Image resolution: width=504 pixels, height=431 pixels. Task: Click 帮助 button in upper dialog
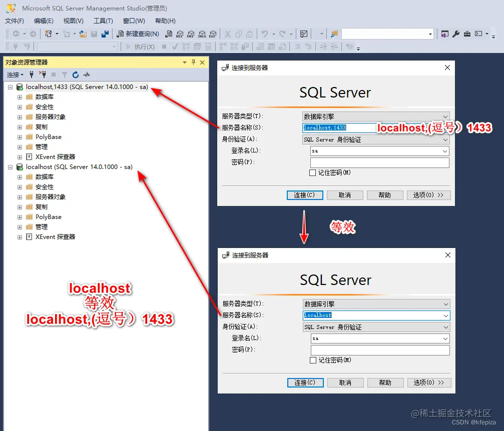coord(385,195)
